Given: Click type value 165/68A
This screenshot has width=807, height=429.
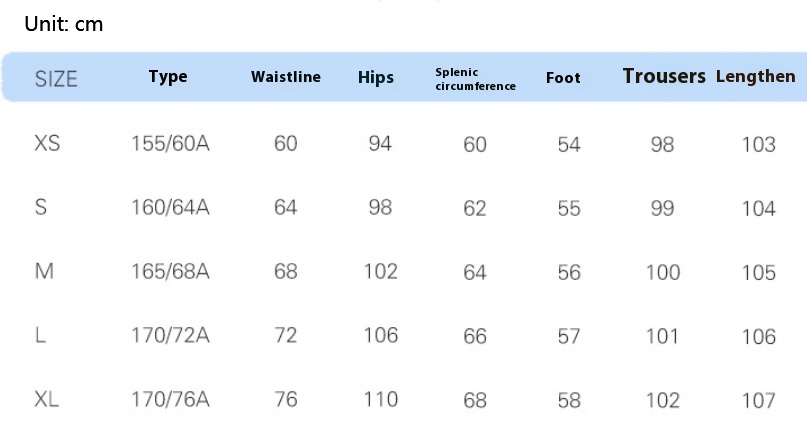Looking at the screenshot, I should (170, 272).
